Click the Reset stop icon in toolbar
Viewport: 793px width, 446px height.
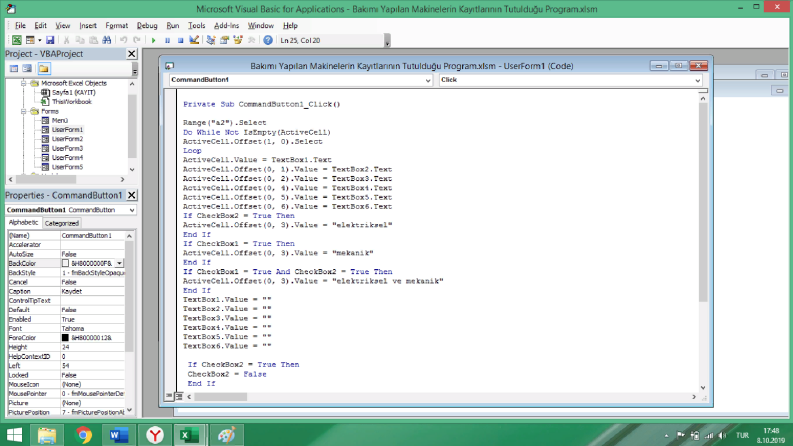tap(180, 40)
